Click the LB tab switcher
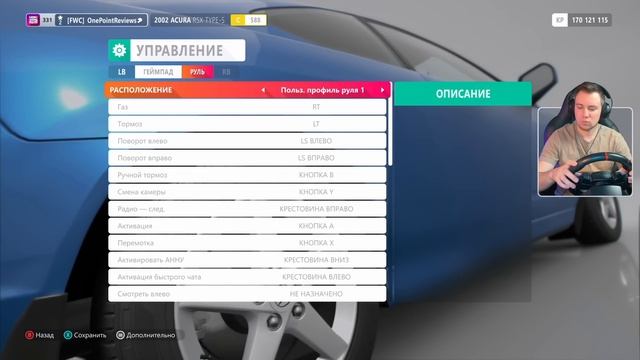640x360 pixels. pos(122,72)
